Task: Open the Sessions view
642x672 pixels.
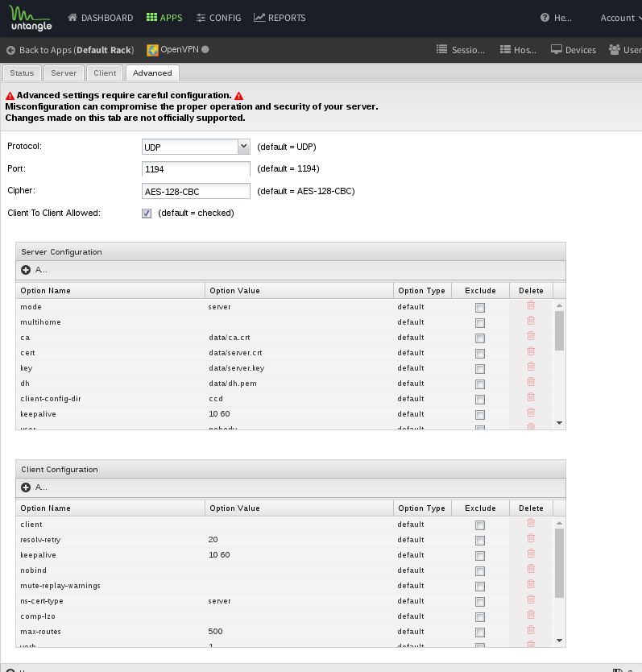Action: click(460, 50)
